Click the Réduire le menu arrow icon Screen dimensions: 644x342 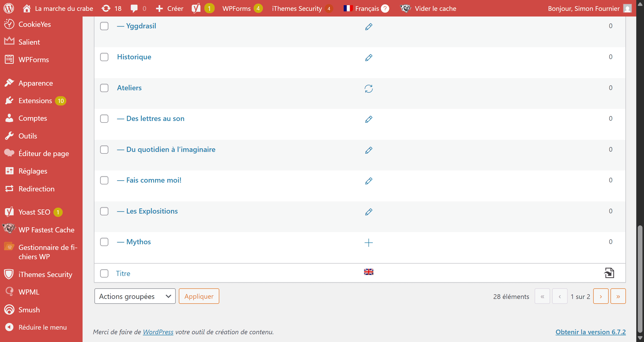pyautogui.click(x=9, y=327)
